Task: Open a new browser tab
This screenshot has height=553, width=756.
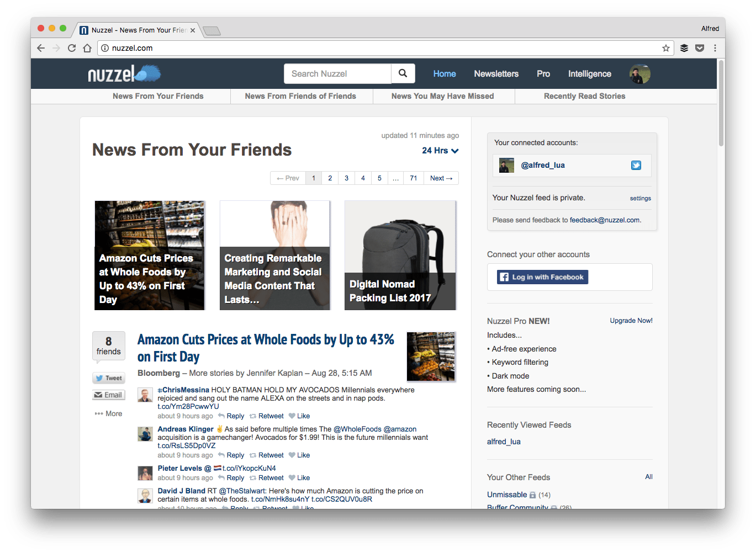Action: click(212, 30)
